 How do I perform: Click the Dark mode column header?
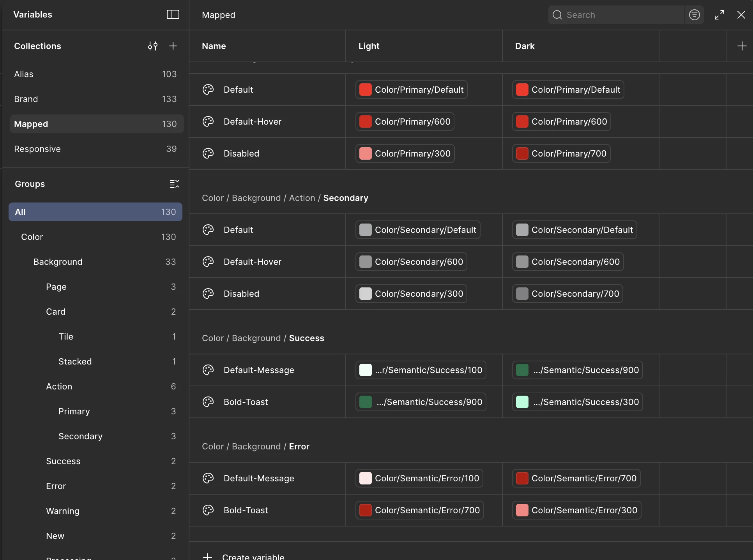[581, 46]
